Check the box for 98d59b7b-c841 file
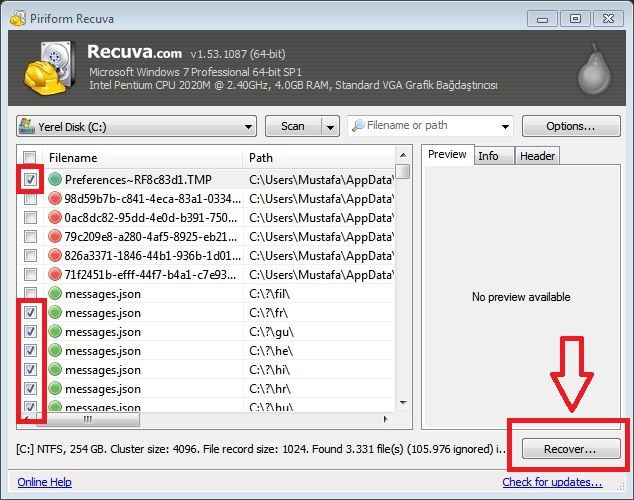The width and height of the screenshot is (634, 500). (x=30, y=198)
